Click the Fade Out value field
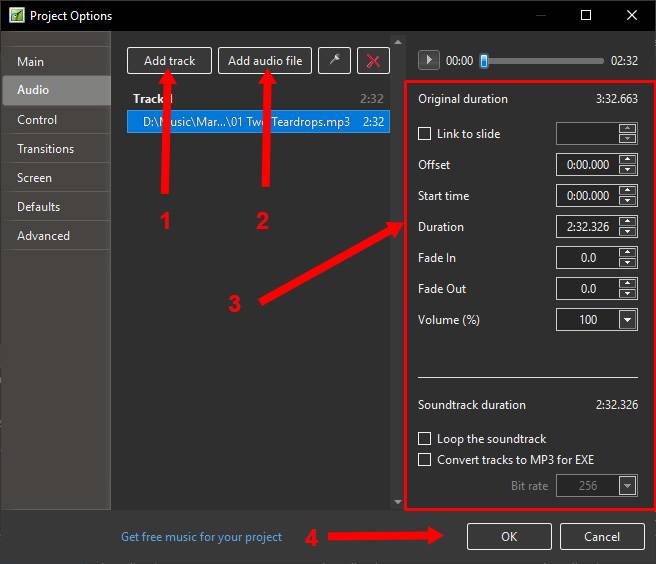Screen dimensions: 656x564 tap(587, 289)
